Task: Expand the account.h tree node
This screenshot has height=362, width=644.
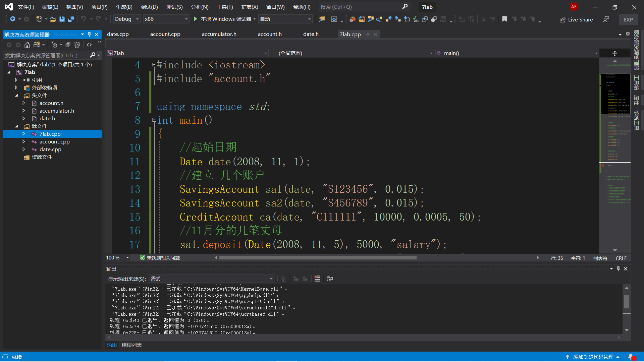Action: click(x=24, y=103)
